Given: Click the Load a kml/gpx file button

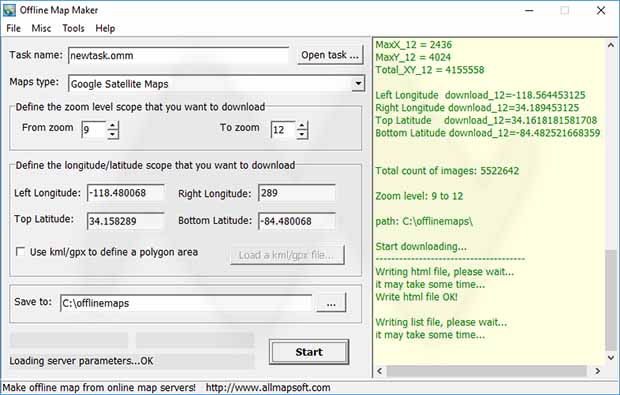Looking at the screenshot, I should click(x=287, y=255).
